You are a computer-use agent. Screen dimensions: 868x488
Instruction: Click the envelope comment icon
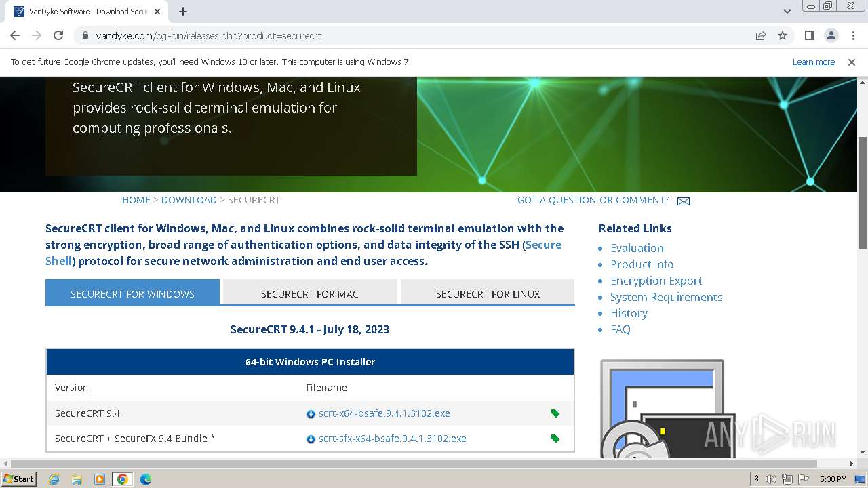(684, 201)
